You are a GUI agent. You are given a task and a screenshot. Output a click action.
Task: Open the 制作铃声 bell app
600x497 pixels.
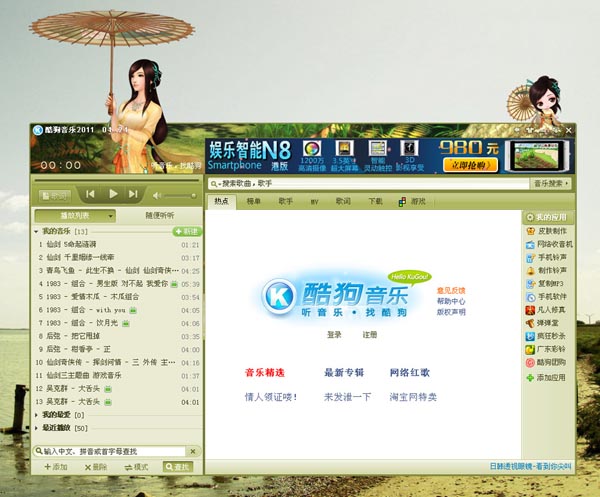547,270
